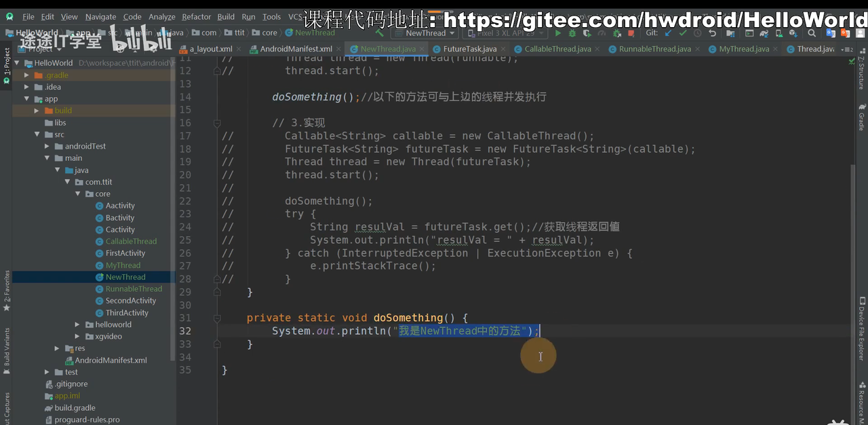Switch to the FutureTask.java tab

[469, 49]
